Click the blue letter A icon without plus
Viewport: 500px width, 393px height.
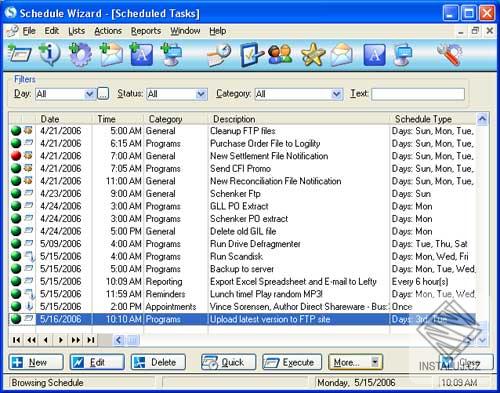coord(374,55)
